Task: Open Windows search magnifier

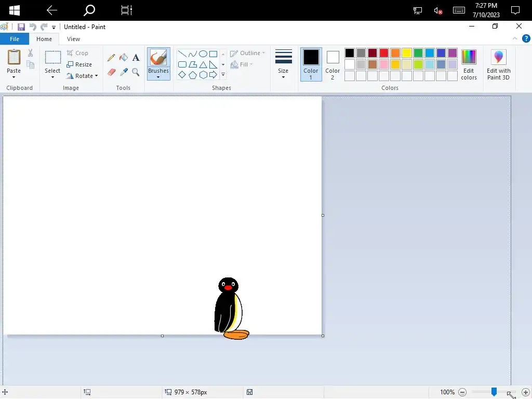Action: 89,10
